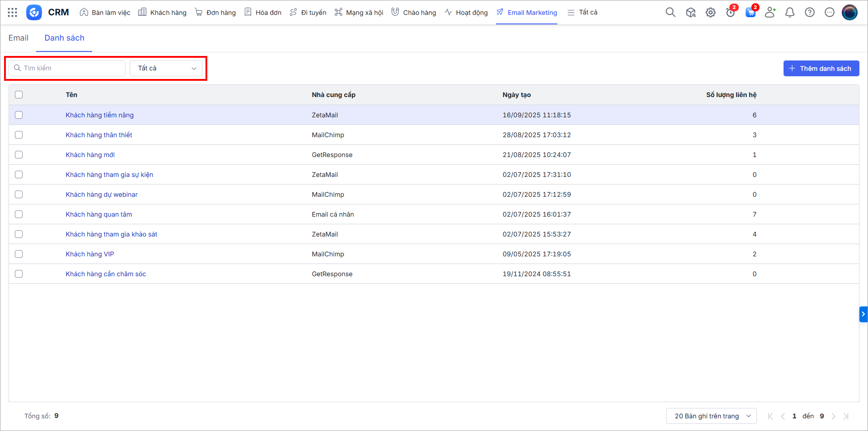Open the Khách hàng tiềm năng list link

(x=100, y=115)
